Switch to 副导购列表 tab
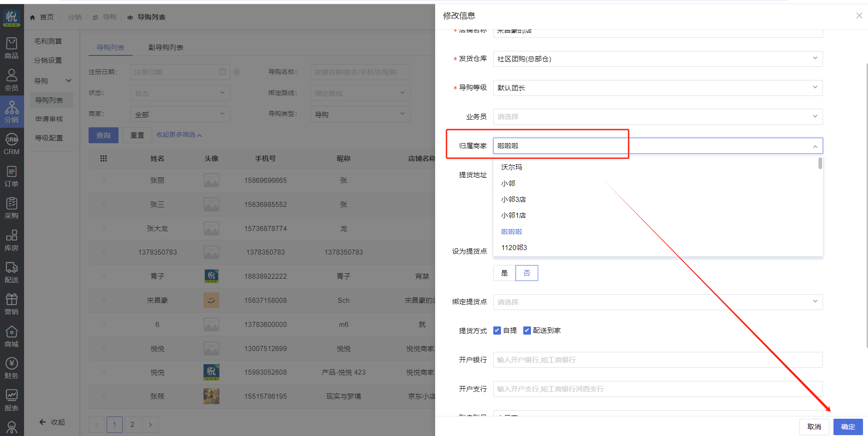This screenshot has height=436, width=868. click(166, 47)
